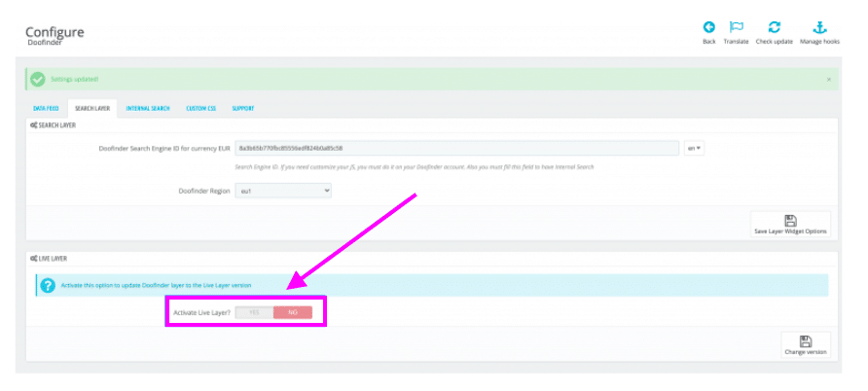868x391 pixels.
Task: Click the Change version button
Action: (806, 345)
